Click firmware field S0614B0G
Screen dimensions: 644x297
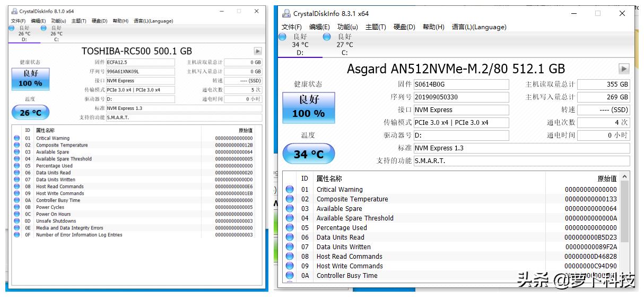click(x=460, y=84)
